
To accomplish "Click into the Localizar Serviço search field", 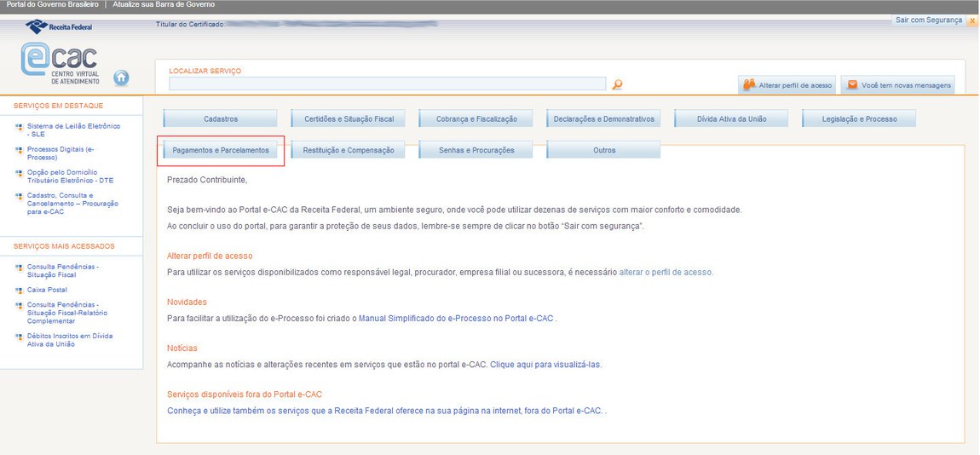I will pyautogui.click(x=388, y=84).
